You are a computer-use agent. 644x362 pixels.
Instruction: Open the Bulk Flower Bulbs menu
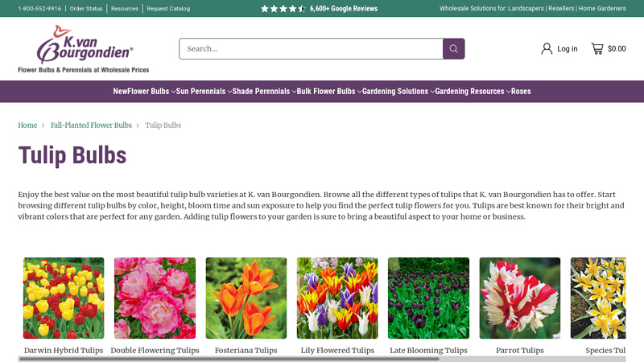click(x=326, y=92)
